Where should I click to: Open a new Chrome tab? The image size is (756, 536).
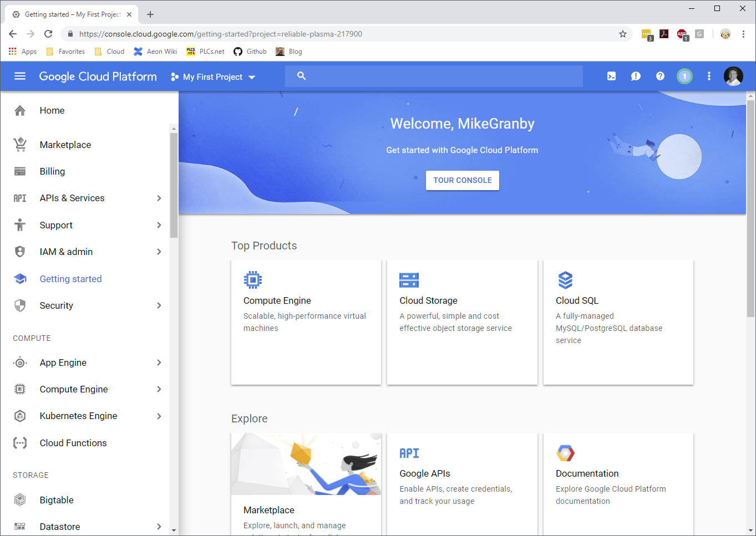point(150,14)
